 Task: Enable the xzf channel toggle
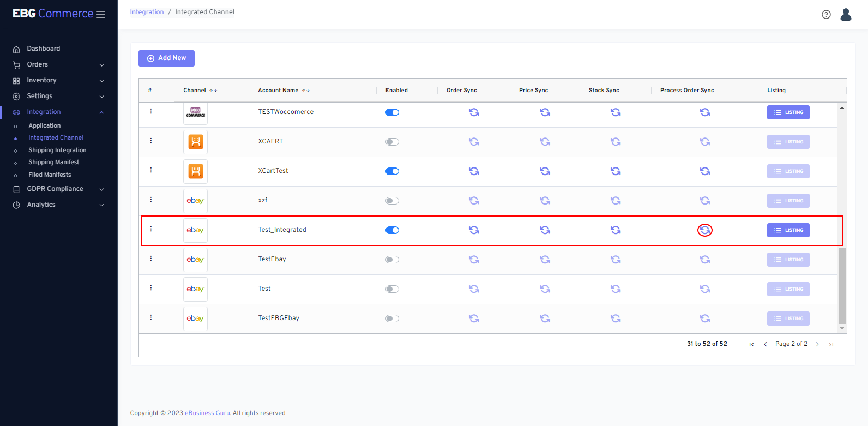(392, 201)
